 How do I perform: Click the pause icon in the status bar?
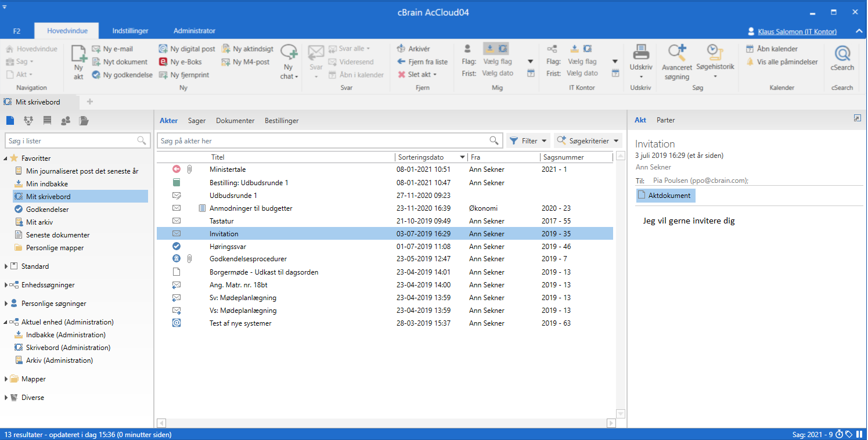(858, 434)
